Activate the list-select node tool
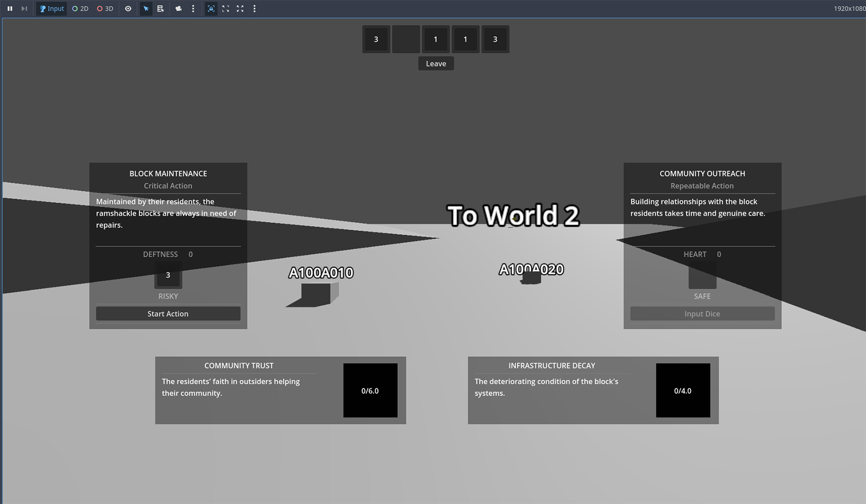The height and width of the screenshot is (504, 866). coord(160,9)
